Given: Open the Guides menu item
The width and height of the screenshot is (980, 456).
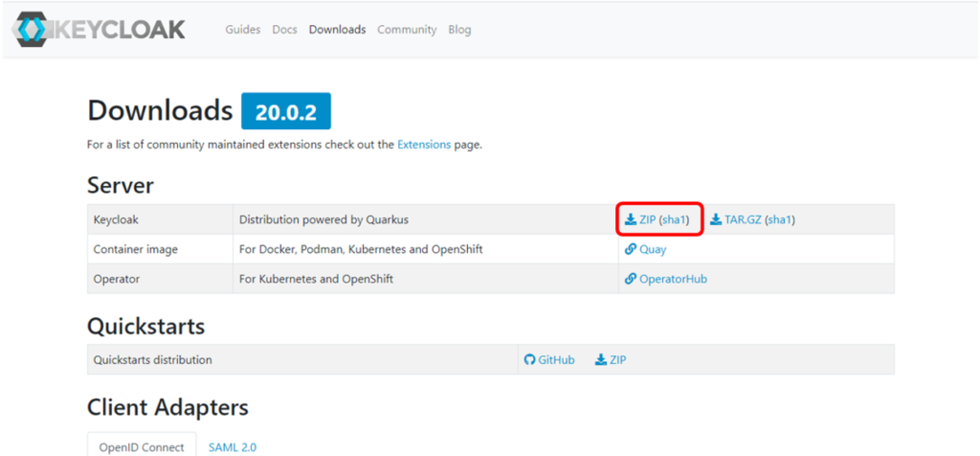Looking at the screenshot, I should click(x=242, y=30).
